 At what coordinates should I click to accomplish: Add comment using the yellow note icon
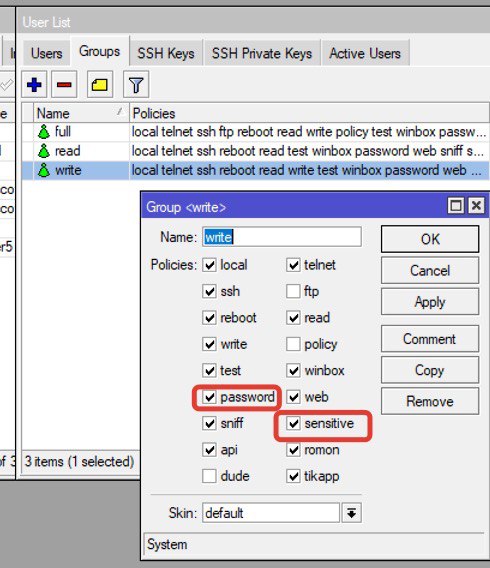(100, 85)
